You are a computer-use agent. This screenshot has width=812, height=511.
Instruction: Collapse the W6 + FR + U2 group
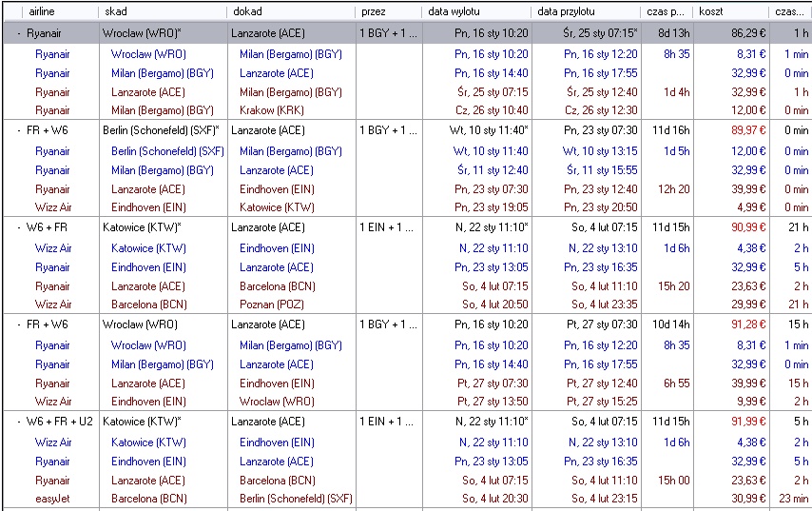coord(19,422)
